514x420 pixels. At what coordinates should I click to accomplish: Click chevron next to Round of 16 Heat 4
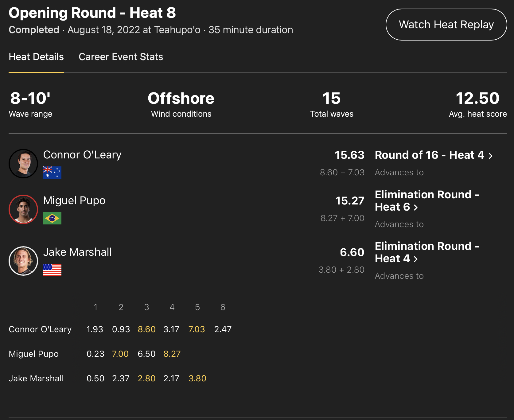(x=491, y=156)
